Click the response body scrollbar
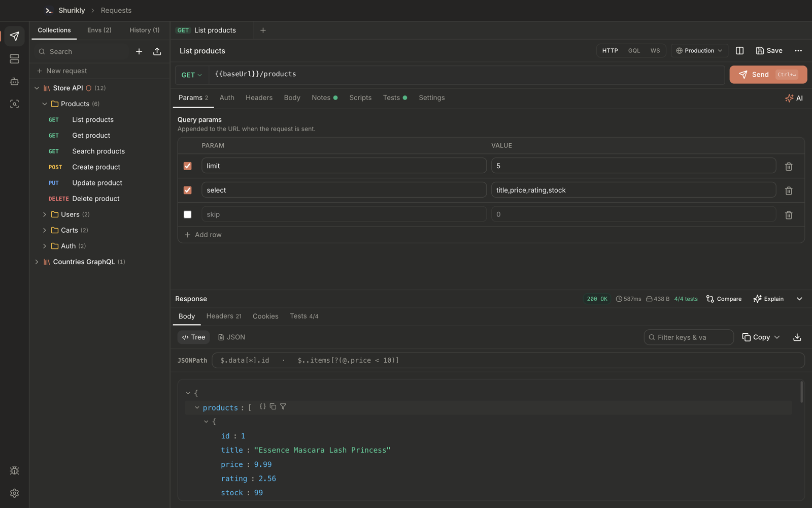The width and height of the screenshot is (812, 508). (x=801, y=392)
